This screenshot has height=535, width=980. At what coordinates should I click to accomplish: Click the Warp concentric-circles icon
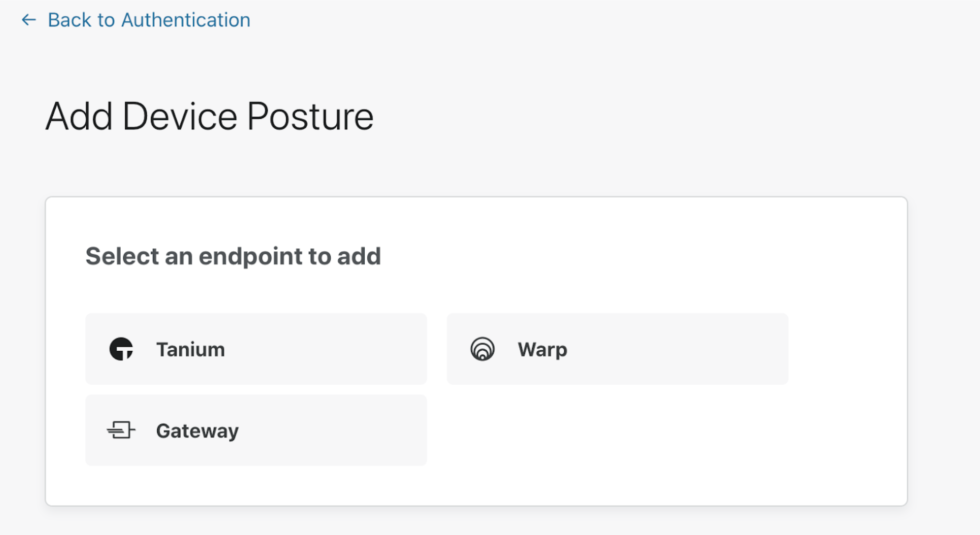coord(482,349)
